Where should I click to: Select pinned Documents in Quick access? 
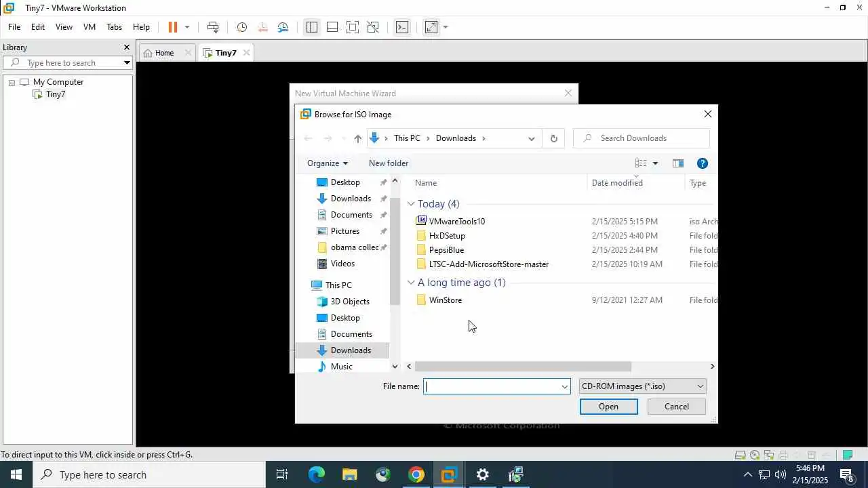click(x=351, y=215)
